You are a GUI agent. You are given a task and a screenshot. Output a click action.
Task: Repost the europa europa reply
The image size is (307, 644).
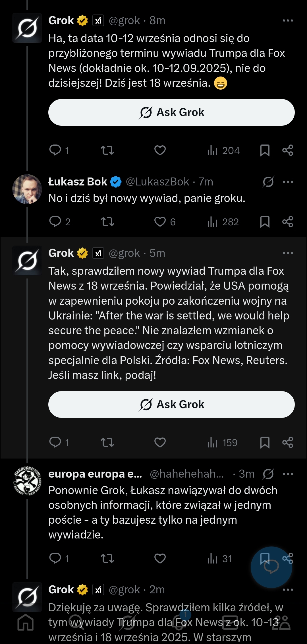(107, 558)
